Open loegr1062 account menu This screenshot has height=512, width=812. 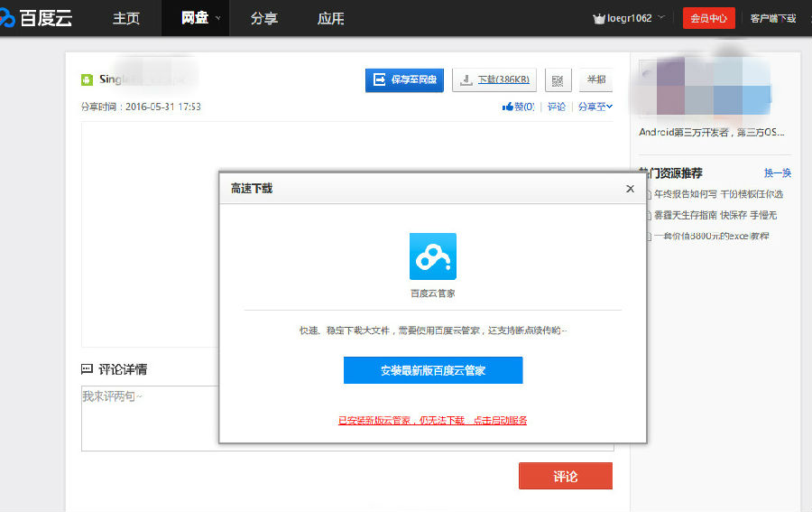point(629,18)
